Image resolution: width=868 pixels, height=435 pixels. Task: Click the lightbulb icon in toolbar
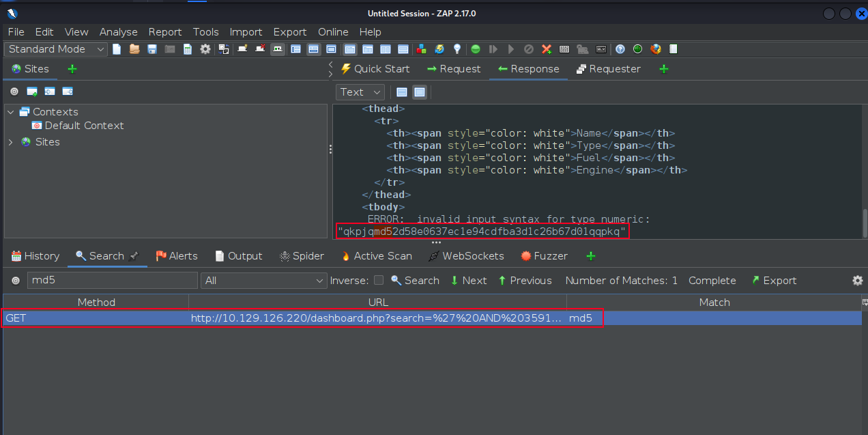click(457, 49)
